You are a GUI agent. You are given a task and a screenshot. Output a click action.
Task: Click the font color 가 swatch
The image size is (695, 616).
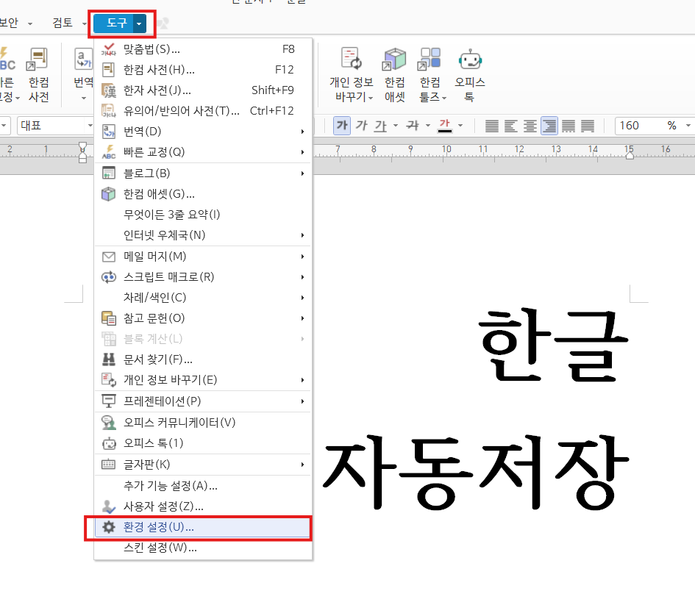pyautogui.click(x=444, y=126)
